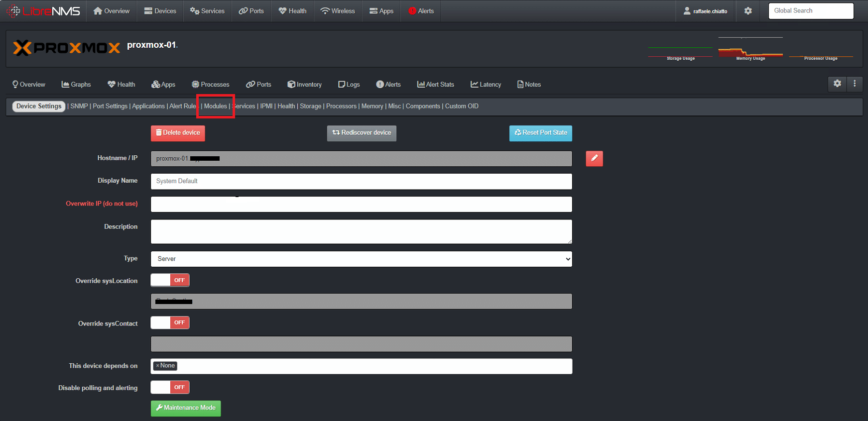The height and width of the screenshot is (421, 868).
Task: Switch to Processes tab
Action: coord(211,85)
